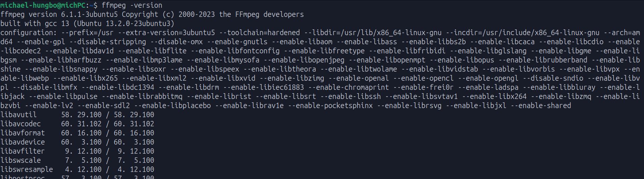The width and height of the screenshot is (644, 179).
Task: Click the libavutil library line
Action: click(77, 115)
